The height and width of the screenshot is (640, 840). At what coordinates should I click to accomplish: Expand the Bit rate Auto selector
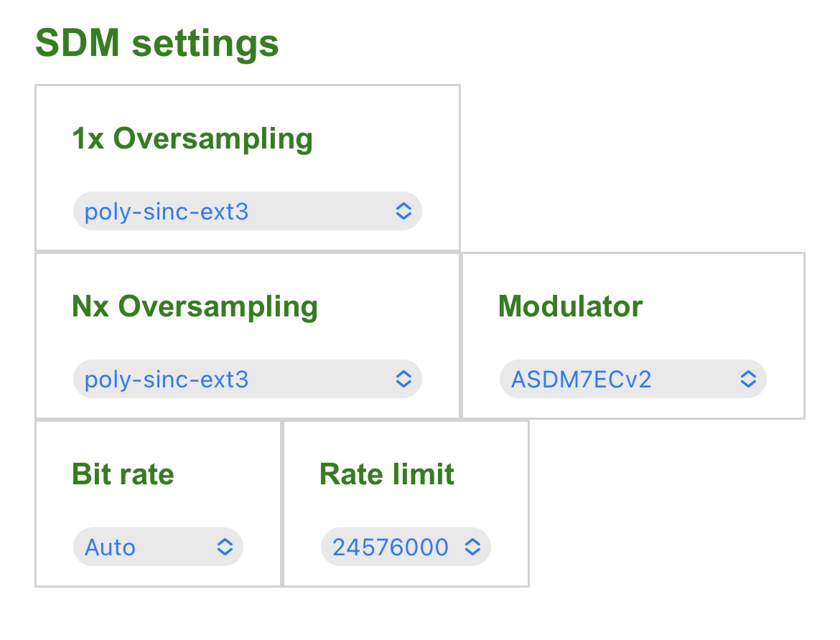pos(158,547)
